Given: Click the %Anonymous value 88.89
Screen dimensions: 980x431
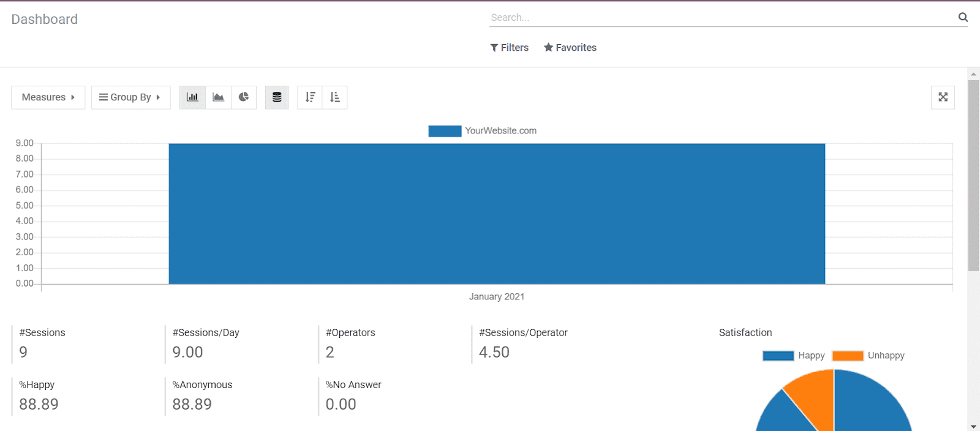Looking at the screenshot, I should pyautogui.click(x=192, y=404).
